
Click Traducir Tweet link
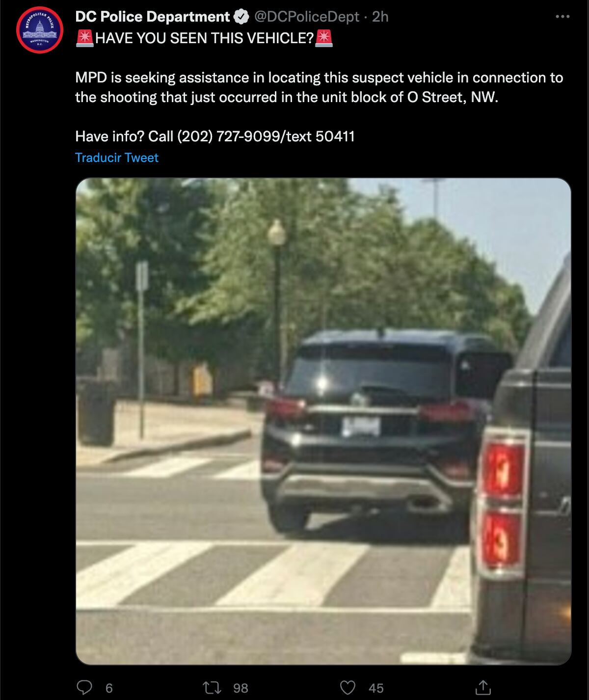click(117, 158)
